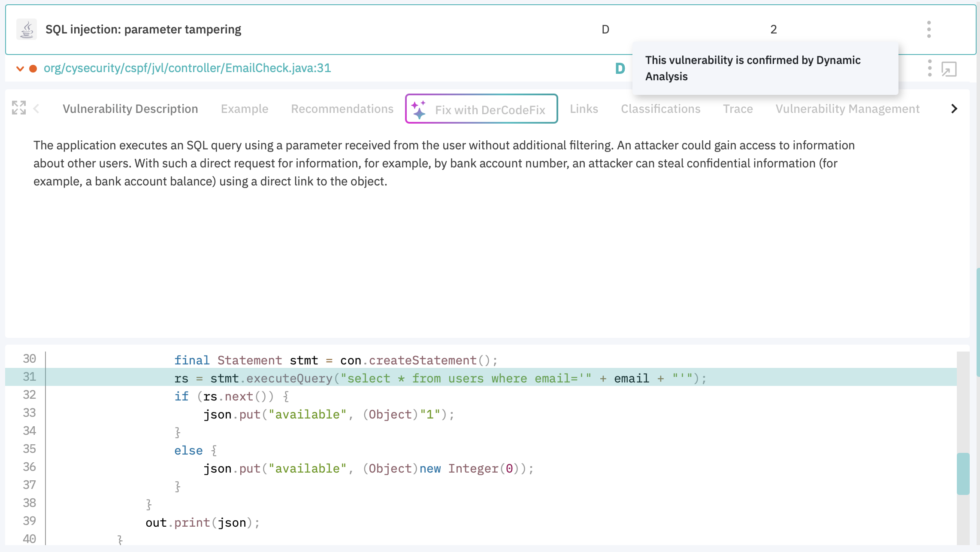The image size is (980, 552).
Task: Select highlighted code line 31
Action: tap(481, 377)
